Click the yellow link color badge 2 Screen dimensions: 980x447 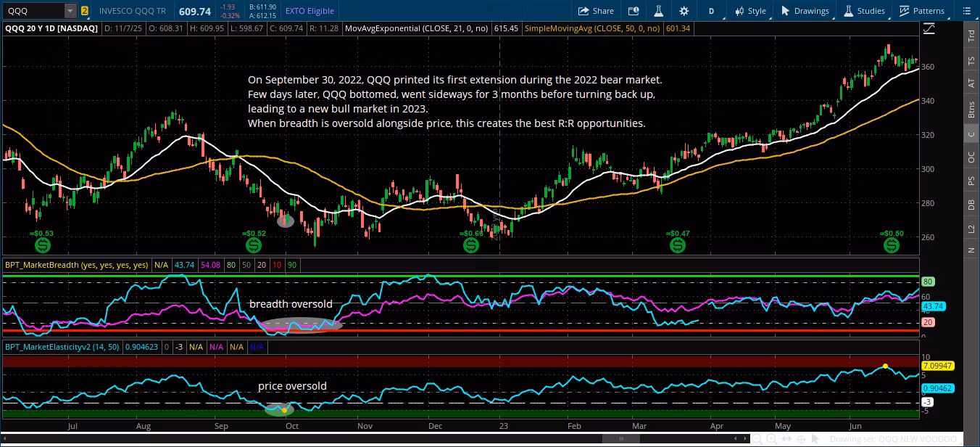coord(85,11)
